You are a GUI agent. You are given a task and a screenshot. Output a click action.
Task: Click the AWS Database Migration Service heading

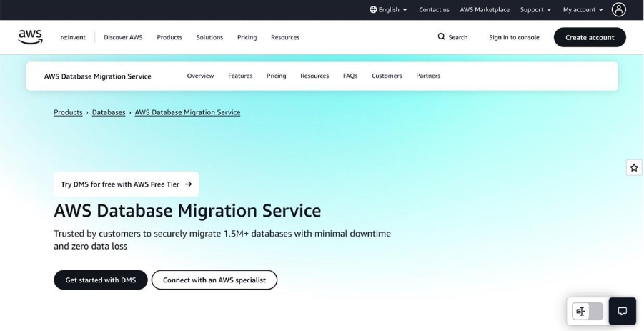187,211
